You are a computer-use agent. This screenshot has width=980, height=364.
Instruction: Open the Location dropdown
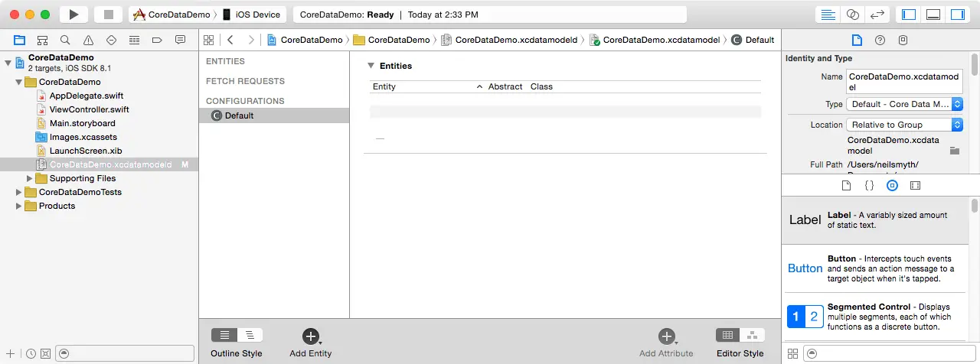coord(903,125)
